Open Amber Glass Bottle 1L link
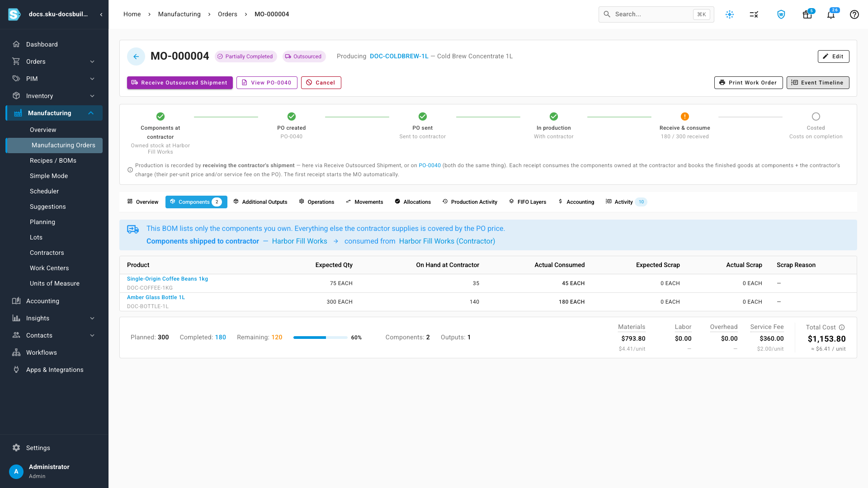This screenshot has height=488, width=868. pyautogui.click(x=156, y=297)
